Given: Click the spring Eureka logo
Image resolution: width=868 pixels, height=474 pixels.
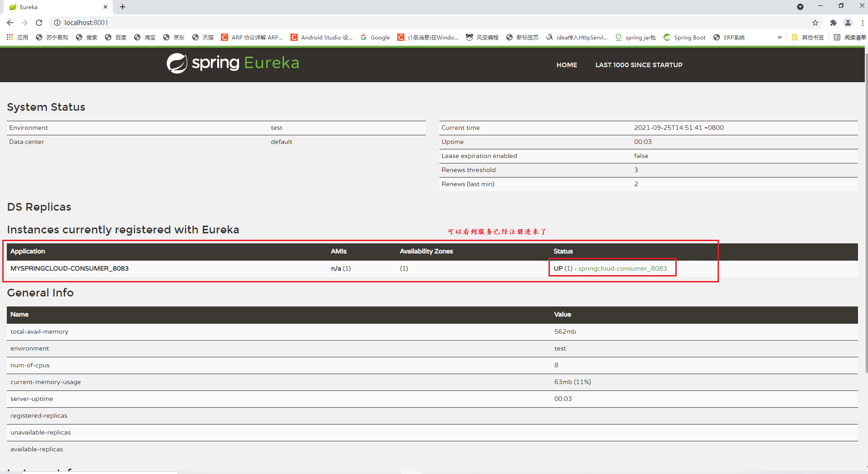Looking at the screenshot, I should click(233, 63).
